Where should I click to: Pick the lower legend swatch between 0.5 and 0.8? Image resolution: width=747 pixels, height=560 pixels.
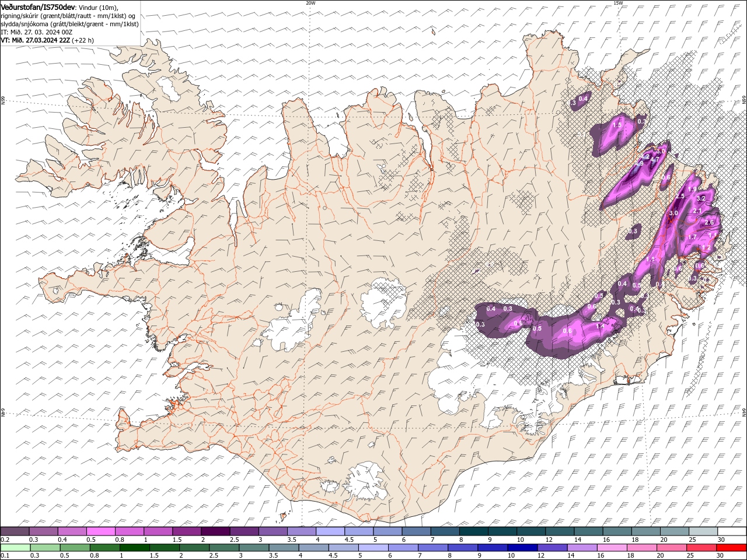75,548
